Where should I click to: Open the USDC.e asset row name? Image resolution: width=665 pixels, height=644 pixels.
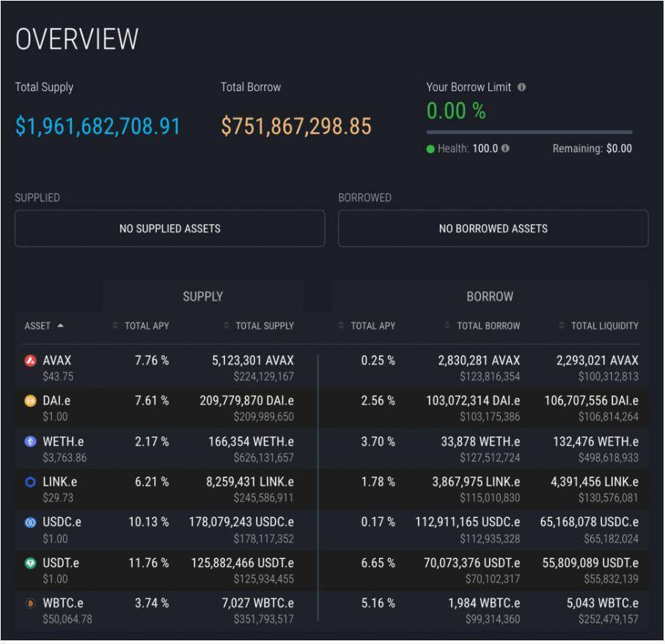(62, 522)
